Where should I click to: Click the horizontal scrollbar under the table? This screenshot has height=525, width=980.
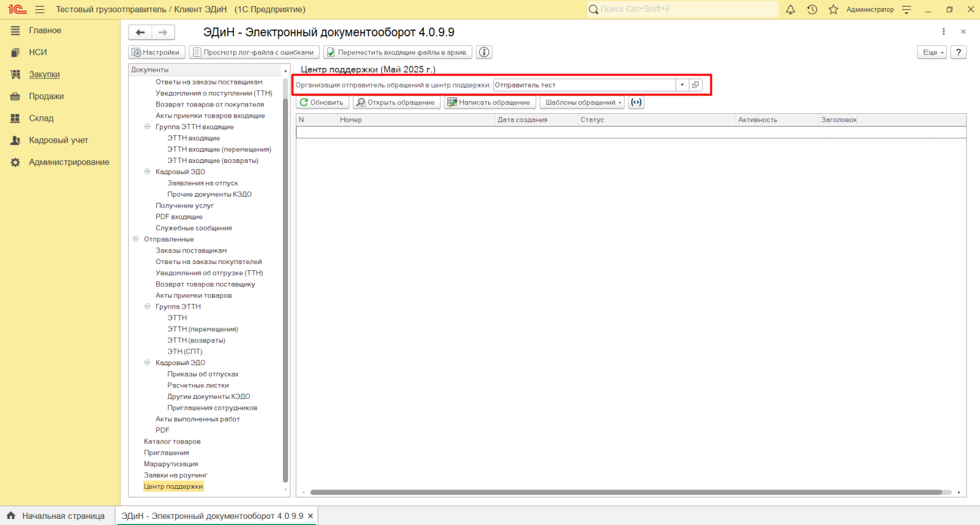tap(626, 492)
